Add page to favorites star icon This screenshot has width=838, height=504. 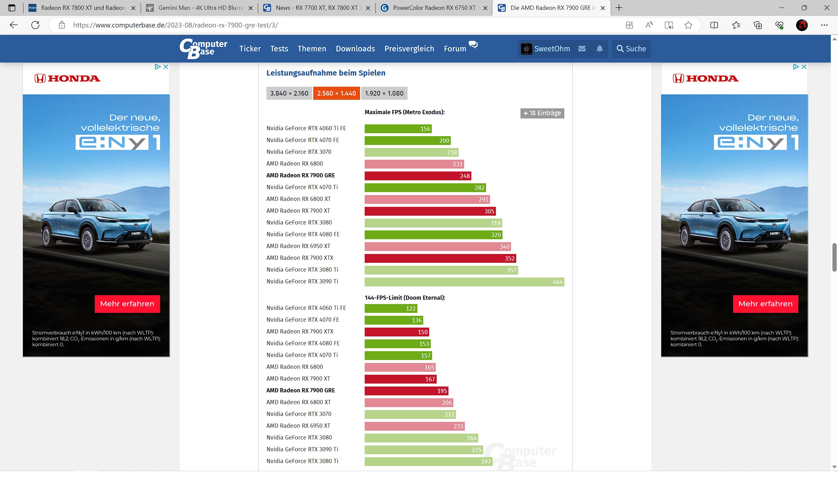pos(688,25)
